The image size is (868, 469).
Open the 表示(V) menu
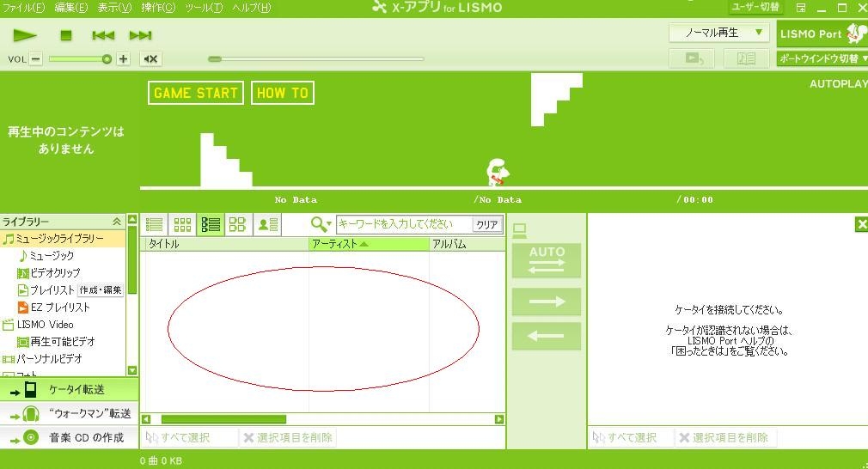(x=114, y=8)
